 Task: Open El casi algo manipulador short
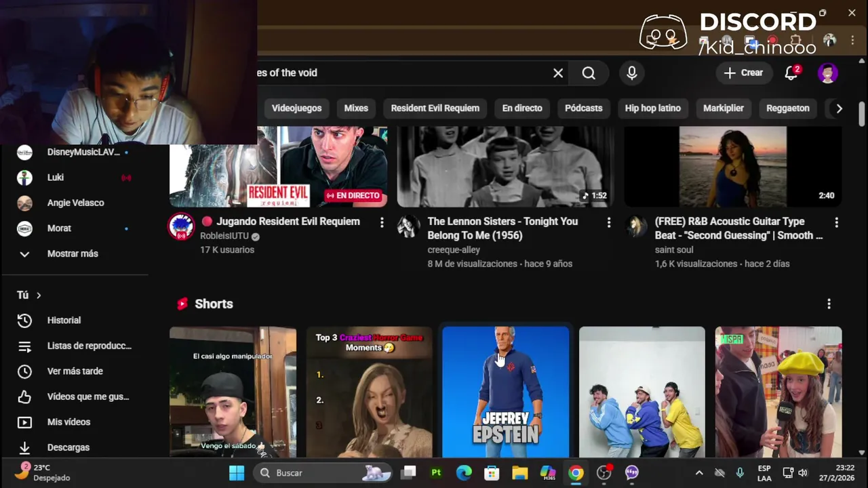(x=233, y=392)
